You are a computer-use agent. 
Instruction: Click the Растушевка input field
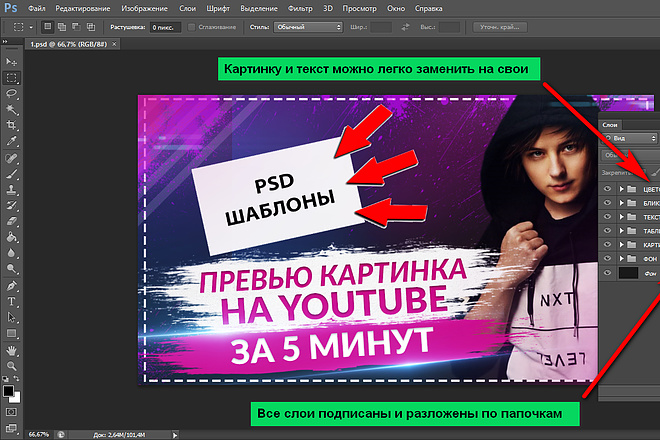[x=165, y=27]
